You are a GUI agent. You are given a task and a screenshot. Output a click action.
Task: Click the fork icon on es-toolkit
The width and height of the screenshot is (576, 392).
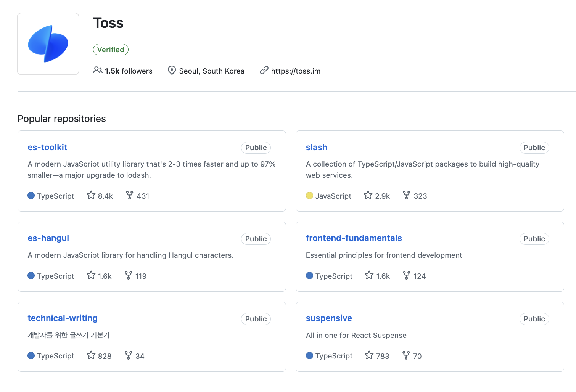[130, 195]
